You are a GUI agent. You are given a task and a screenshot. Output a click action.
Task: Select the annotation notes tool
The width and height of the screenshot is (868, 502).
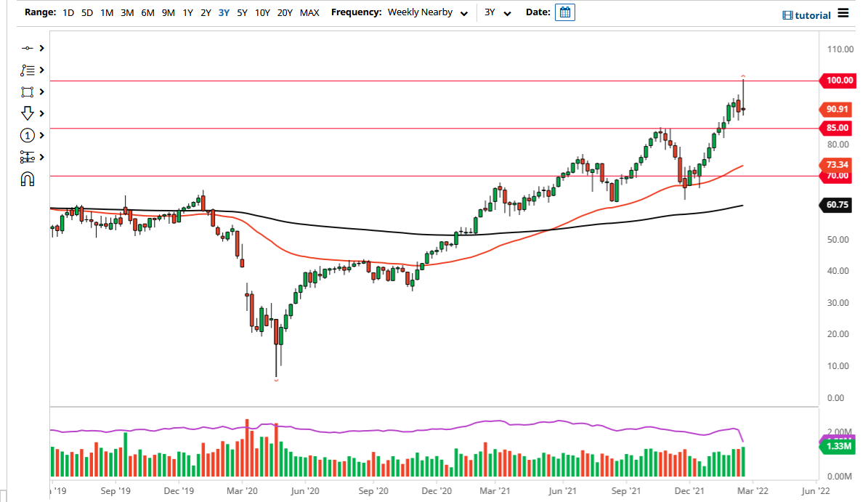point(28,70)
